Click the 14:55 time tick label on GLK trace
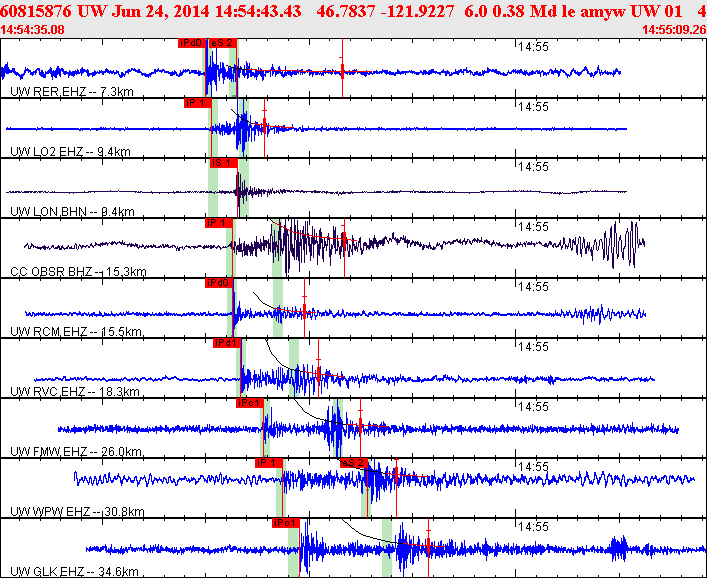 pos(533,527)
